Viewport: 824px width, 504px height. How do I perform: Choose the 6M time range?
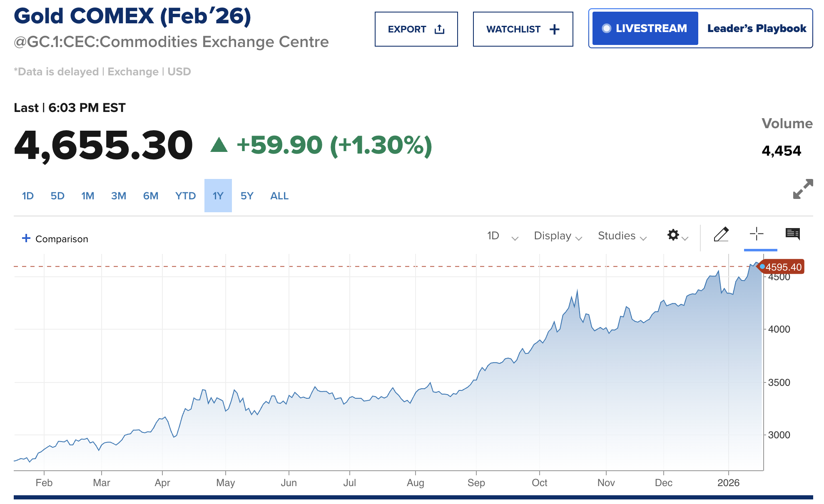[151, 196]
